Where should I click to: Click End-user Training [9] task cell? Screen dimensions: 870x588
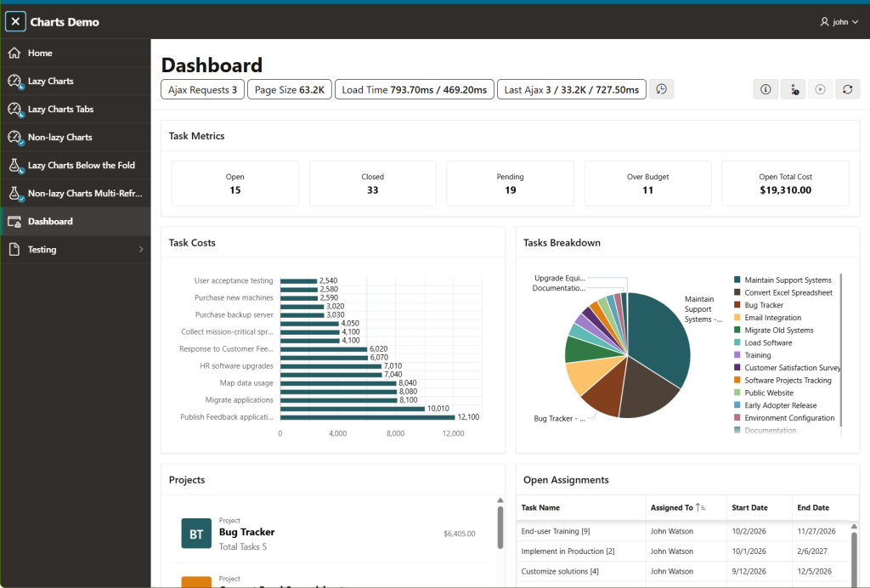581,531
